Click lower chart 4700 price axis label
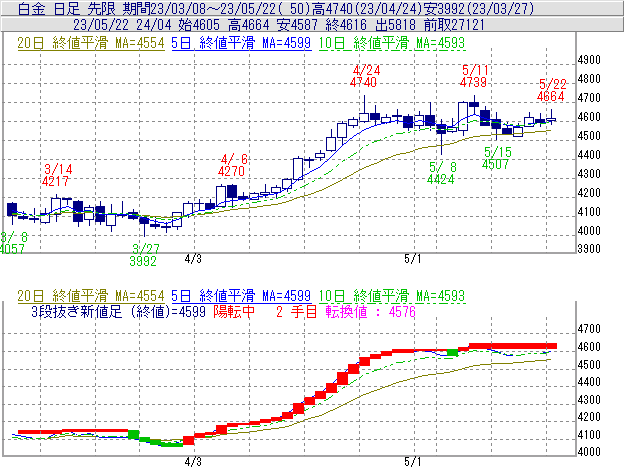Screen dimensions: 624x475 589,329
